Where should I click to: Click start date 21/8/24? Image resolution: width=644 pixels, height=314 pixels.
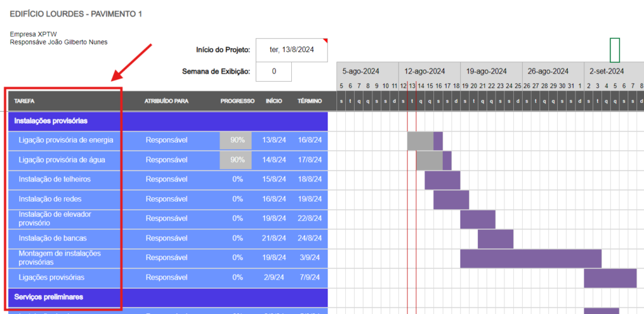(x=274, y=238)
